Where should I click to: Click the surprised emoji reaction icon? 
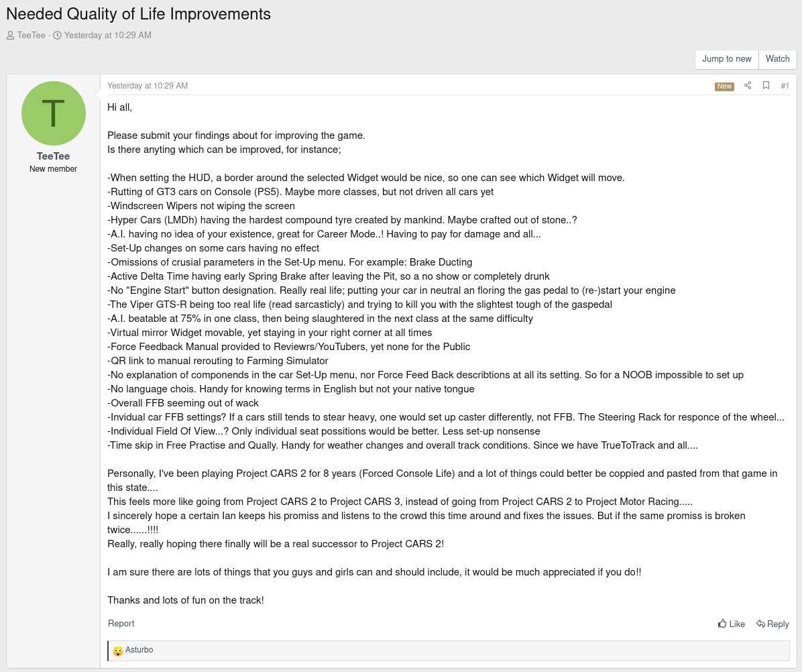coord(118,651)
